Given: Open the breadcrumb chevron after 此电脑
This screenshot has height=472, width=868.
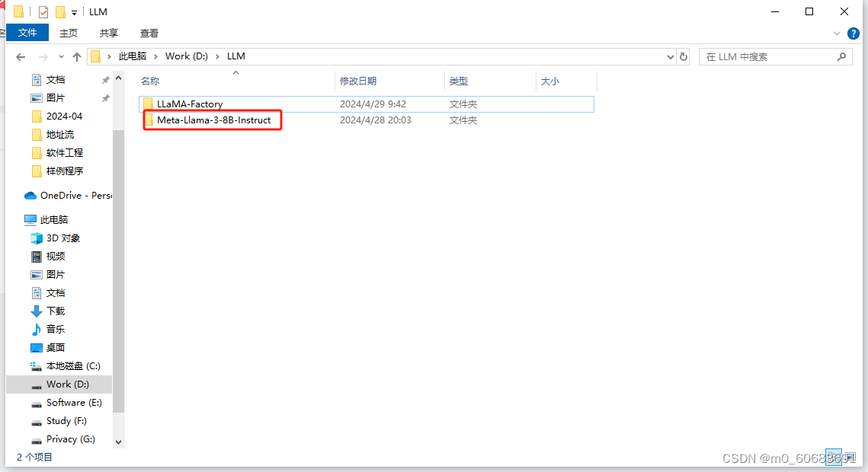Looking at the screenshot, I should tap(155, 56).
